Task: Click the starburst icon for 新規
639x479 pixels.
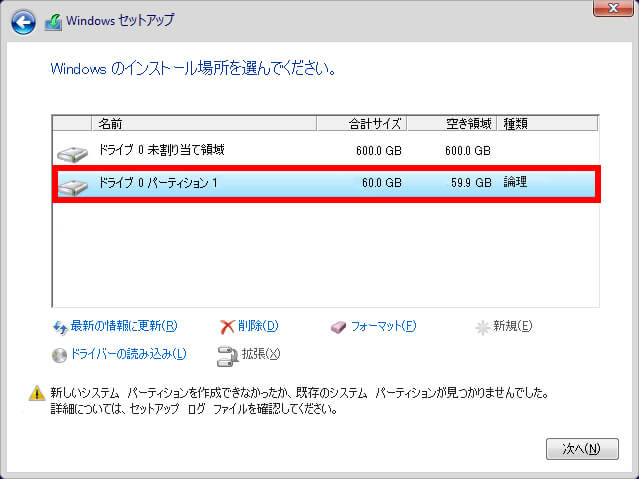Action: coord(483,326)
